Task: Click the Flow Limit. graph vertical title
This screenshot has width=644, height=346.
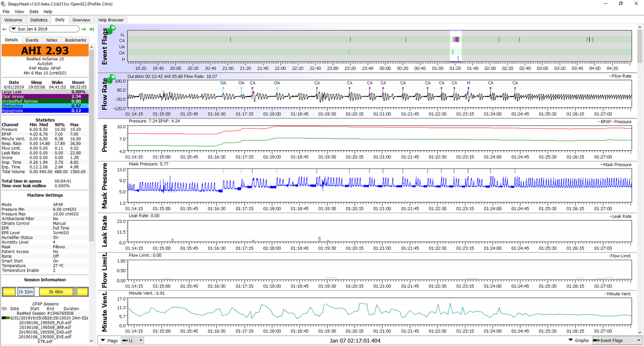Action: [x=105, y=270]
